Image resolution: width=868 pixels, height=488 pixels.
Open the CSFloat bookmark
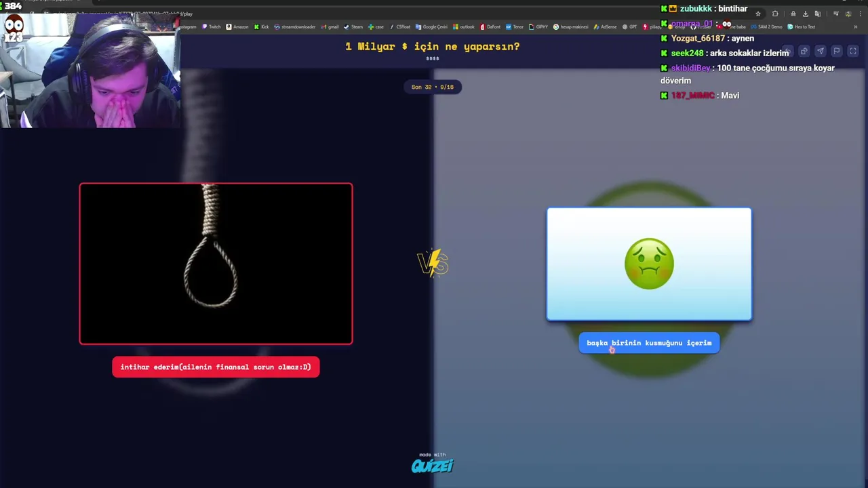(400, 27)
